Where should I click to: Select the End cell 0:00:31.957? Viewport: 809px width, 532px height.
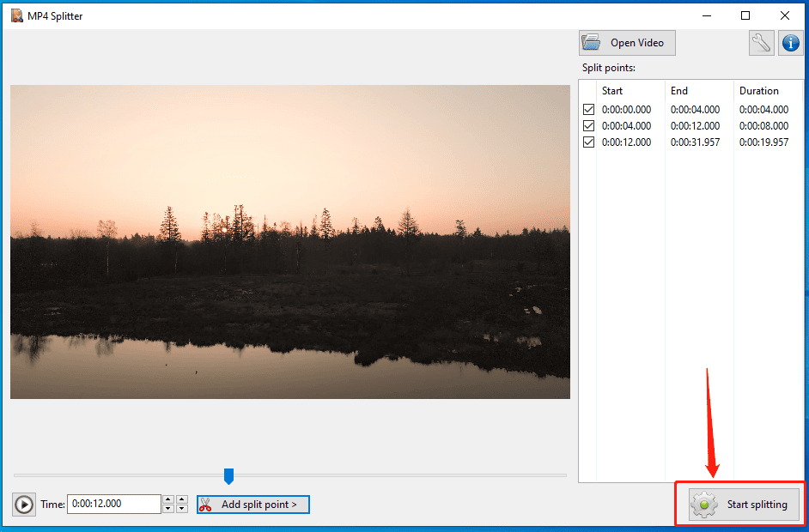tap(695, 142)
